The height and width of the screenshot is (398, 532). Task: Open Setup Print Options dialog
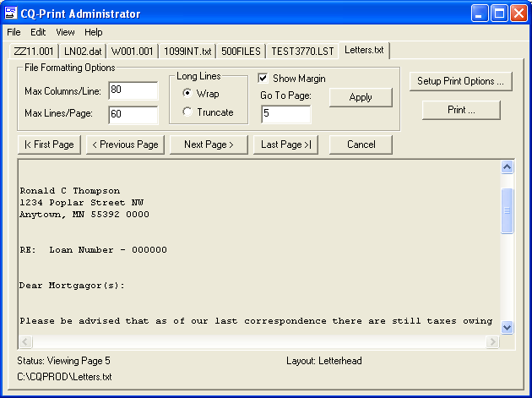460,81
